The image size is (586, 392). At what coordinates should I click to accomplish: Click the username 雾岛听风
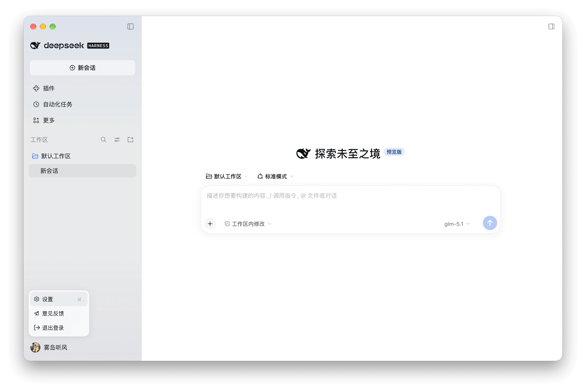pyautogui.click(x=56, y=347)
